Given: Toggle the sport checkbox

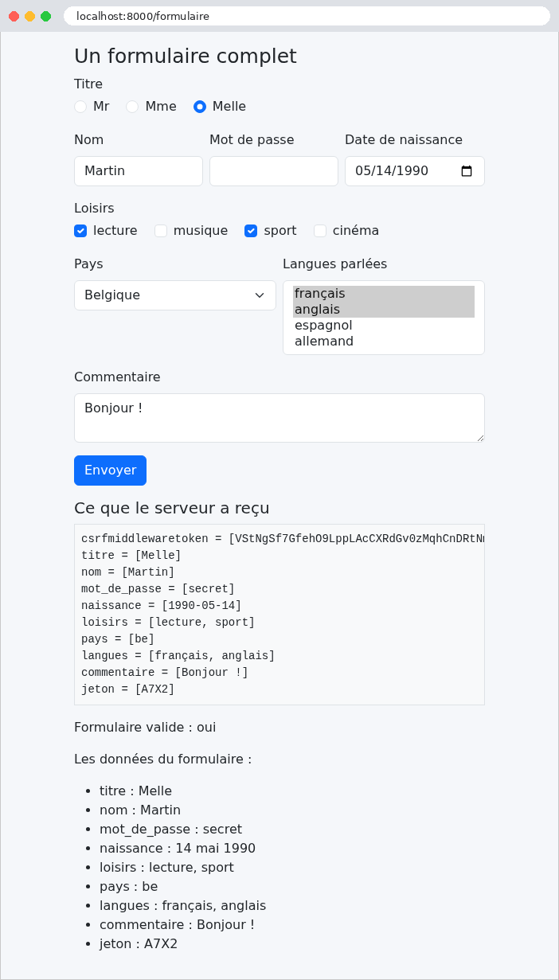Looking at the screenshot, I should [251, 231].
